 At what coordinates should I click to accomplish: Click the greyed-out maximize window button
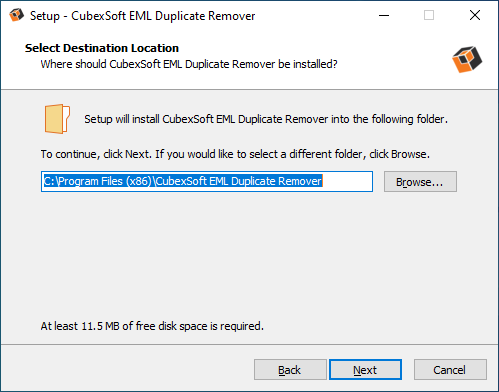point(429,15)
